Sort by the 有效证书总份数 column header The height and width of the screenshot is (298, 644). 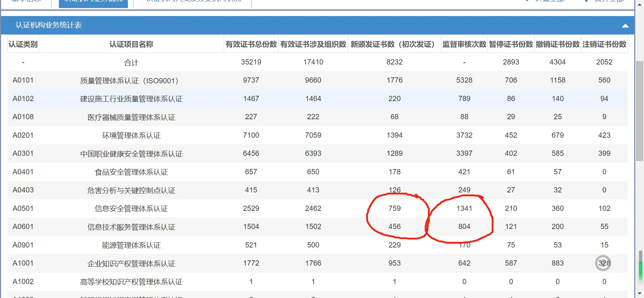point(251,44)
